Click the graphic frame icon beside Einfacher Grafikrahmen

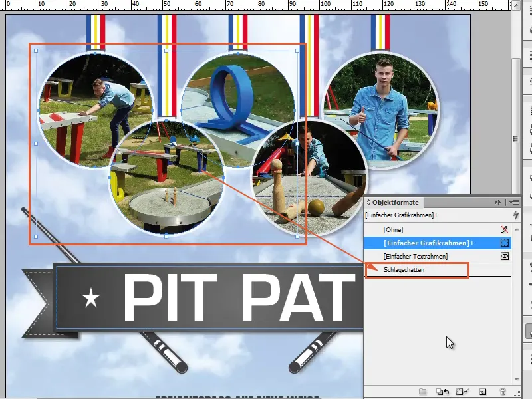point(505,243)
